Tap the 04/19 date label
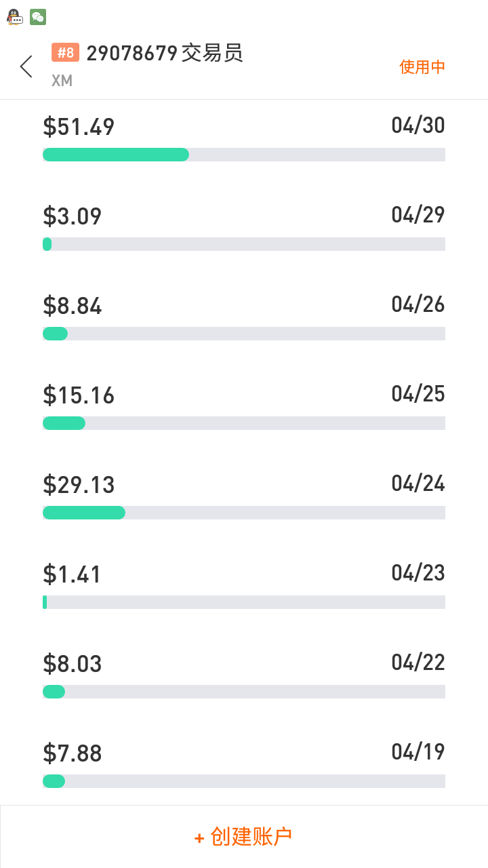488x868 pixels. (418, 752)
